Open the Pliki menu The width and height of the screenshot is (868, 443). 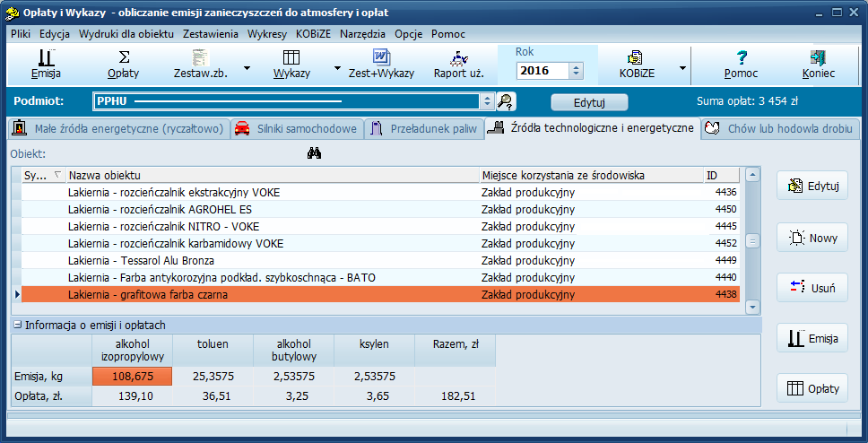[21, 34]
